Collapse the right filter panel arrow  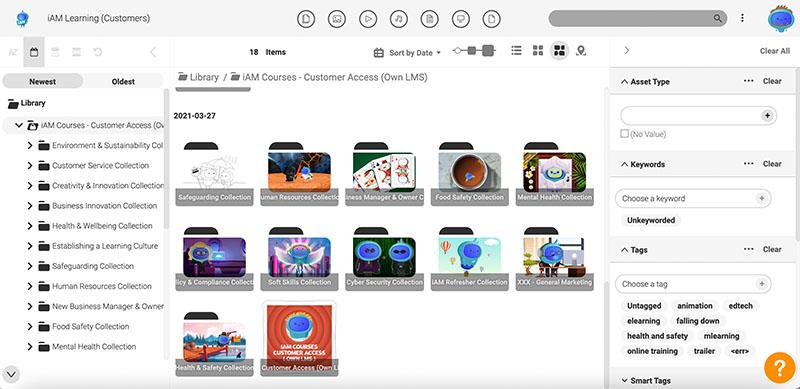(627, 51)
